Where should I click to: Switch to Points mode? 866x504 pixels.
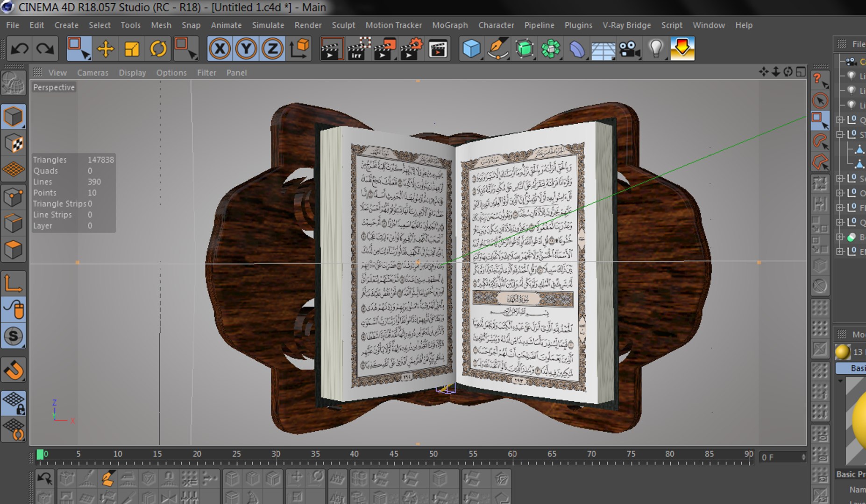pyautogui.click(x=14, y=197)
